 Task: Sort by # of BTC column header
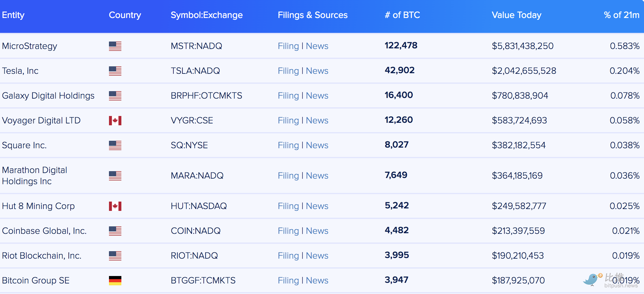(x=402, y=15)
